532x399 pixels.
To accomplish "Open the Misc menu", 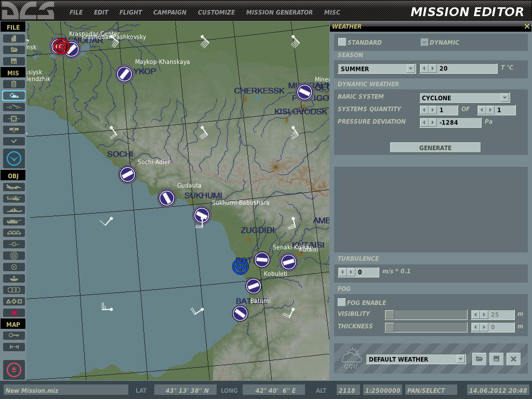I will pos(332,12).
